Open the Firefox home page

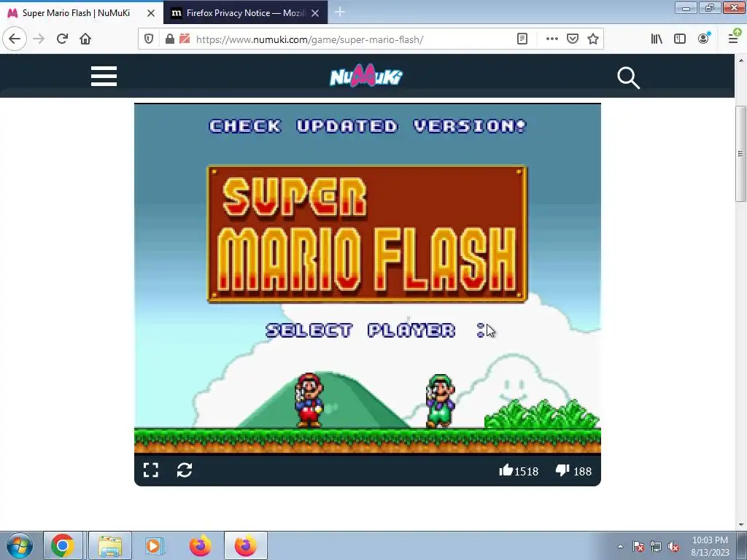click(85, 39)
